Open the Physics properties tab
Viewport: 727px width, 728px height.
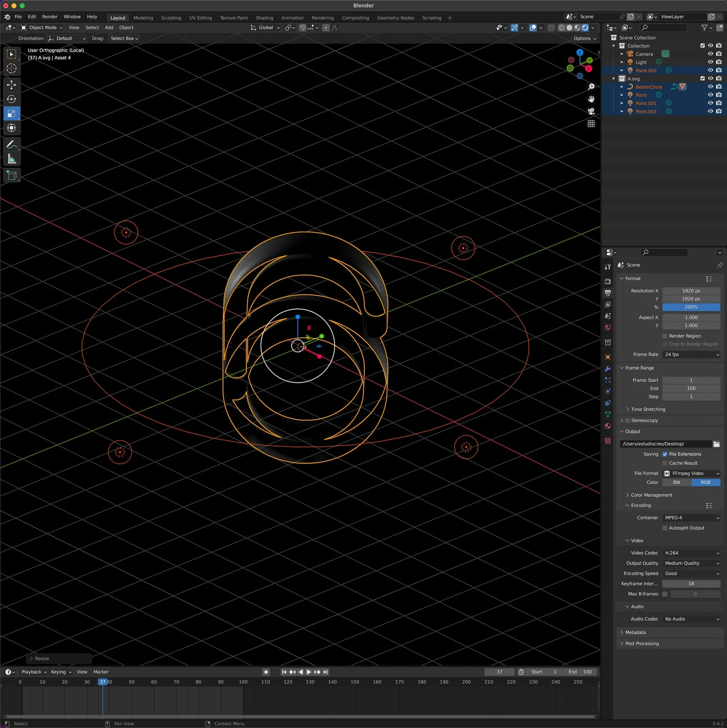coord(608,392)
